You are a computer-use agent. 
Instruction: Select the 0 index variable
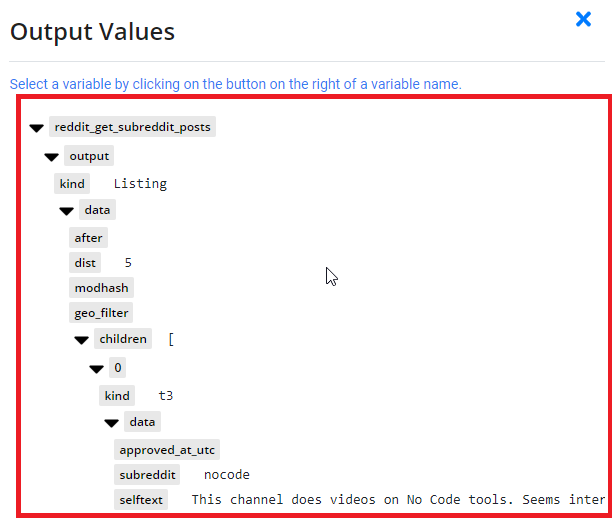click(117, 367)
